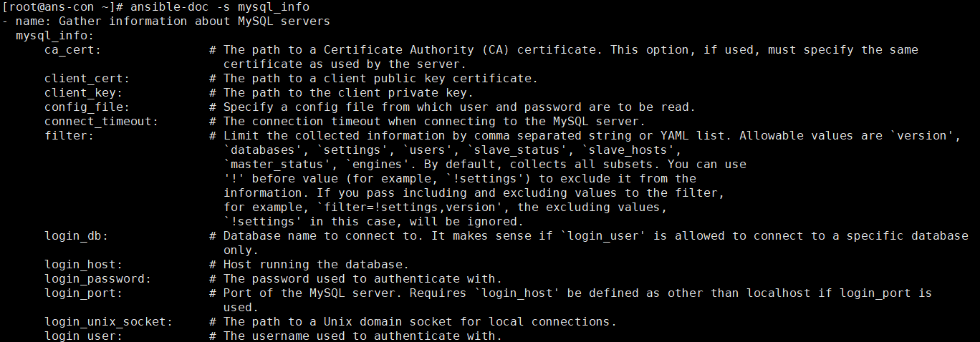Click the 'config_file:' option name

(87, 107)
